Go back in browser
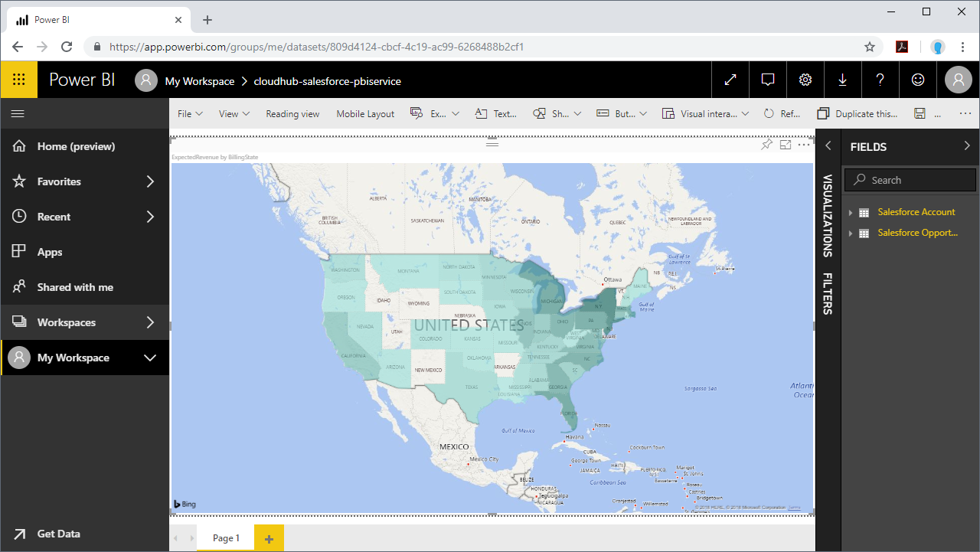 click(18, 47)
